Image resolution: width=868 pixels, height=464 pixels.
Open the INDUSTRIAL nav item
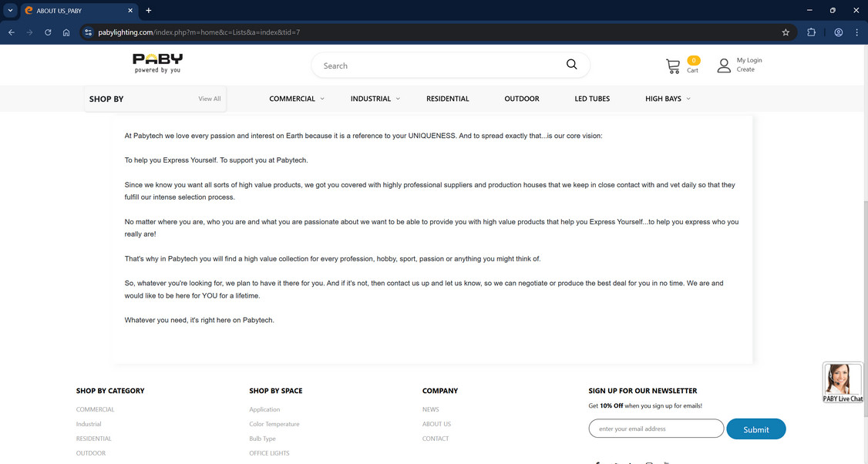370,99
